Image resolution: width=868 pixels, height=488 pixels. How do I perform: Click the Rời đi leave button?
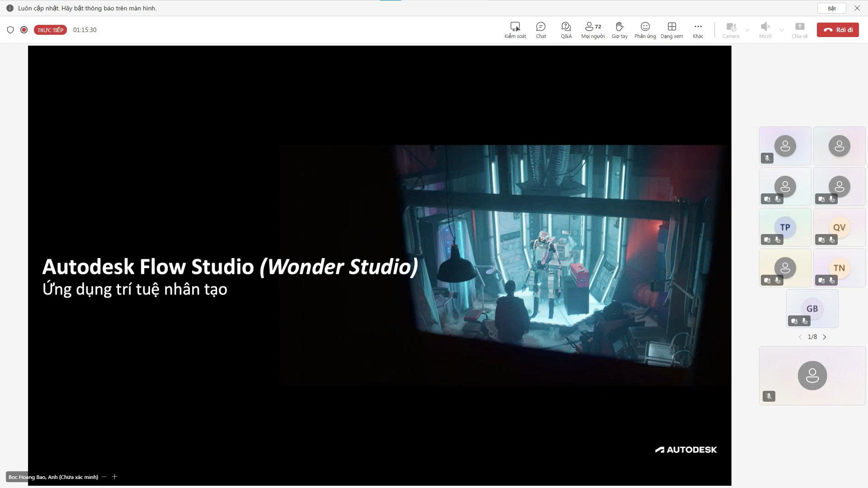pos(837,30)
